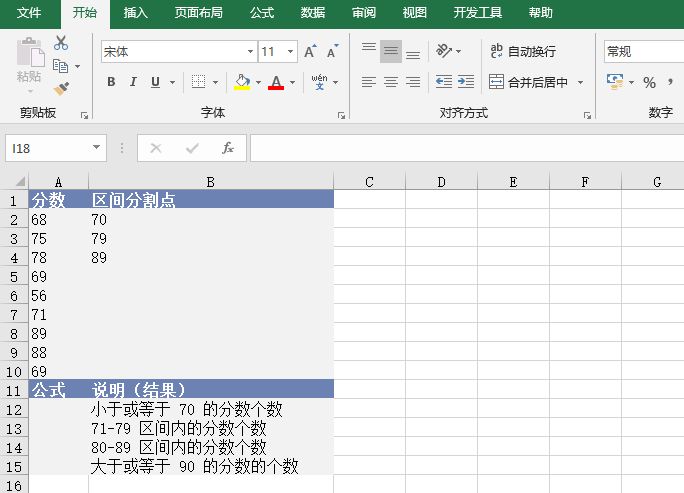Click the 粘贴 paste button

click(x=29, y=62)
